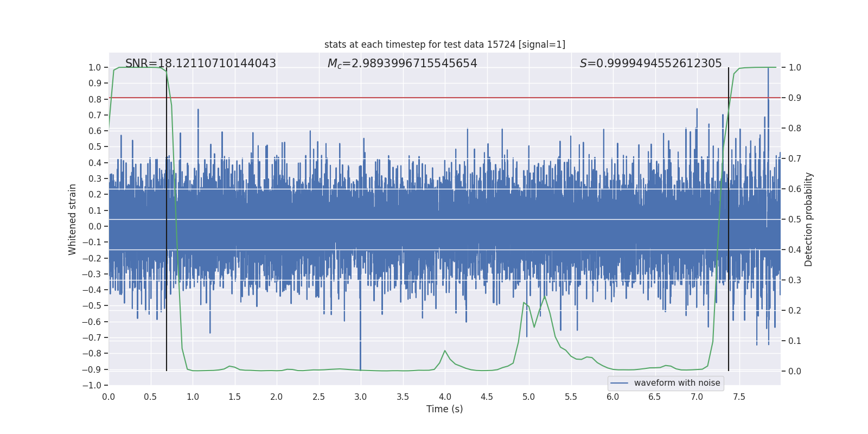The width and height of the screenshot is (868, 434).
Task: Click the green curve bump at 4.0 s
Action: pos(445,350)
